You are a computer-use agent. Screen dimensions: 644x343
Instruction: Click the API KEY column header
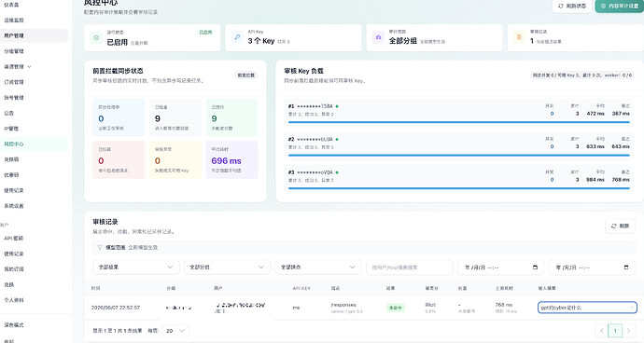301,288
